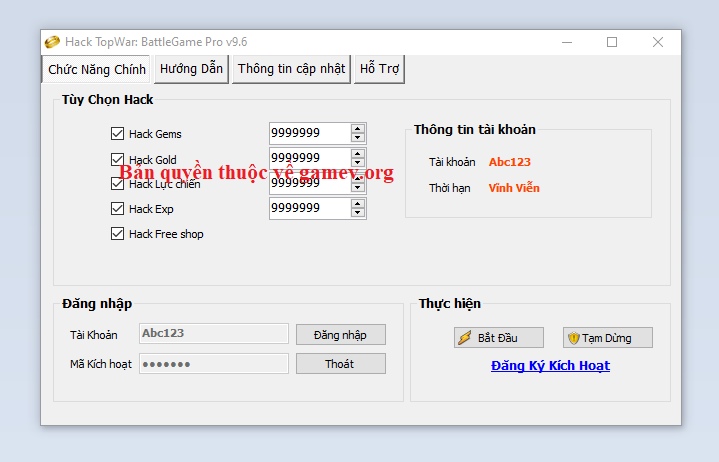Click Bắt Đầu button with pencil icon
Screen dimensions: 719x462
(498, 338)
